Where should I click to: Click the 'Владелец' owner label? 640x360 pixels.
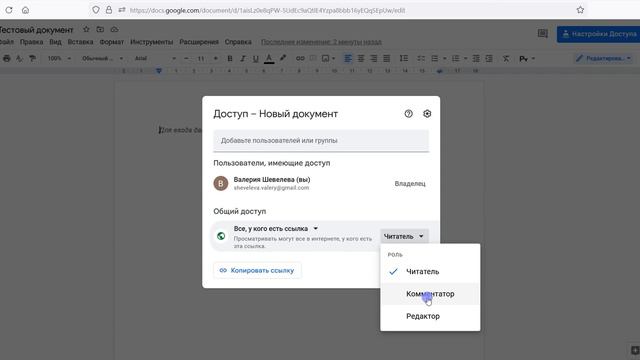[410, 184]
